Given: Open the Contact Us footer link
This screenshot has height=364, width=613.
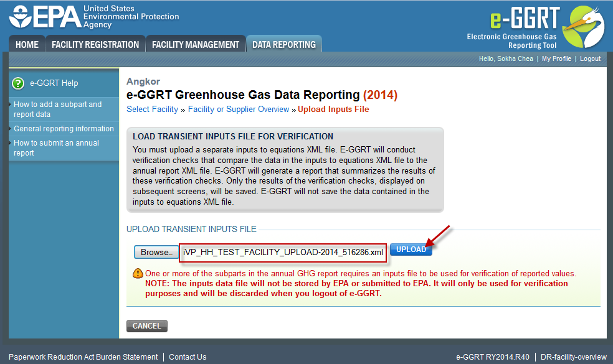Looking at the screenshot, I should pos(188,357).
